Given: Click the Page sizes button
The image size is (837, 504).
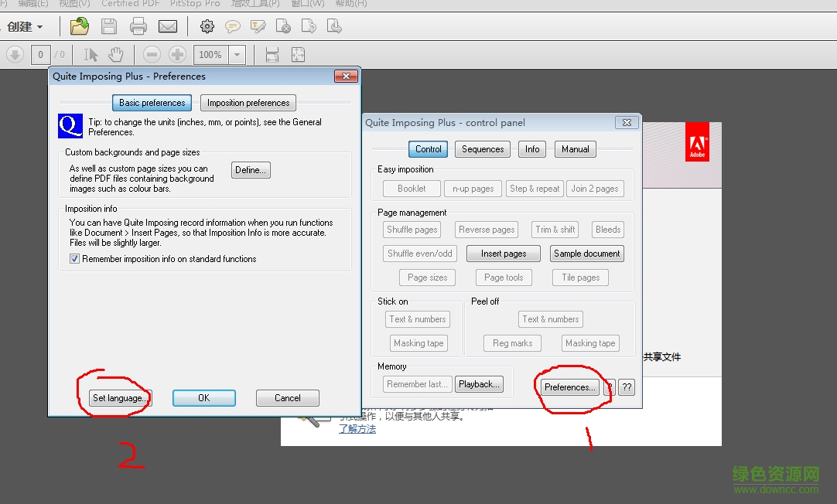Looking at the screenshot, I should pos(428,278).
